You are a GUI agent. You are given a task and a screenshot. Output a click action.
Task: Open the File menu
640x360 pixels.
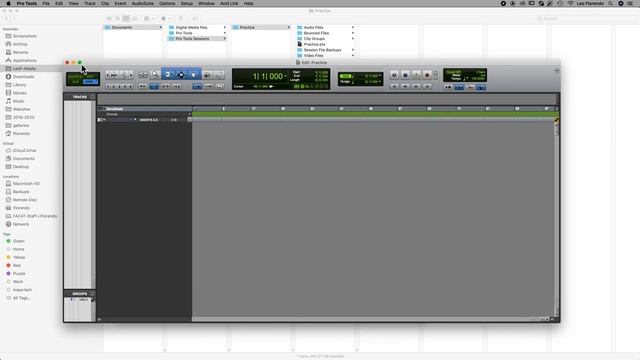coord(46,3)
